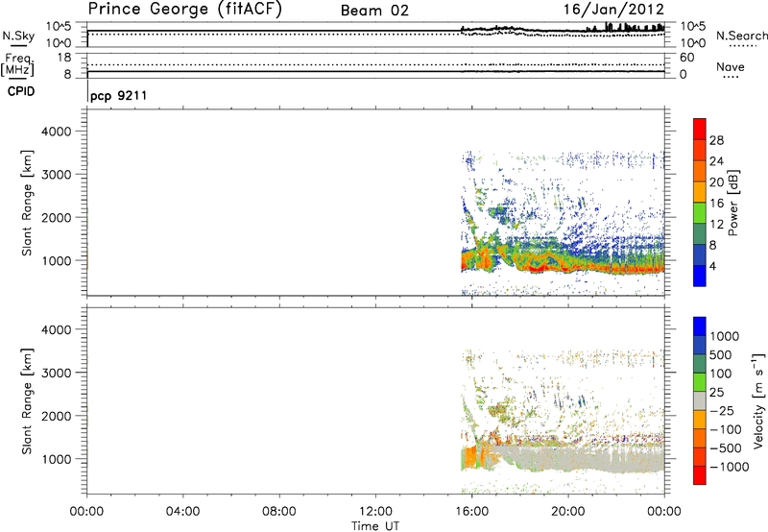Click the '16:00' time tick label
The height and width of the screenshot is (532, 768).
click(471, 512)
